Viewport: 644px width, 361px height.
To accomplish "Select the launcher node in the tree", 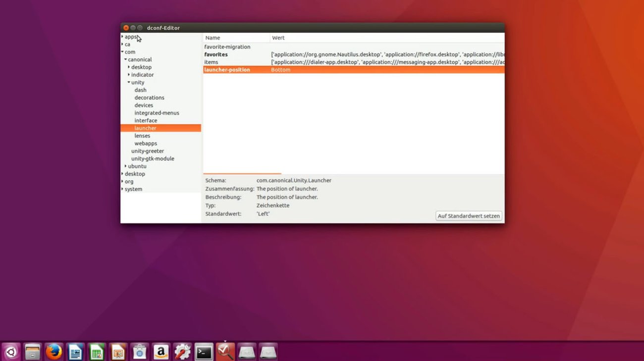I will click(x=145, y=128).
